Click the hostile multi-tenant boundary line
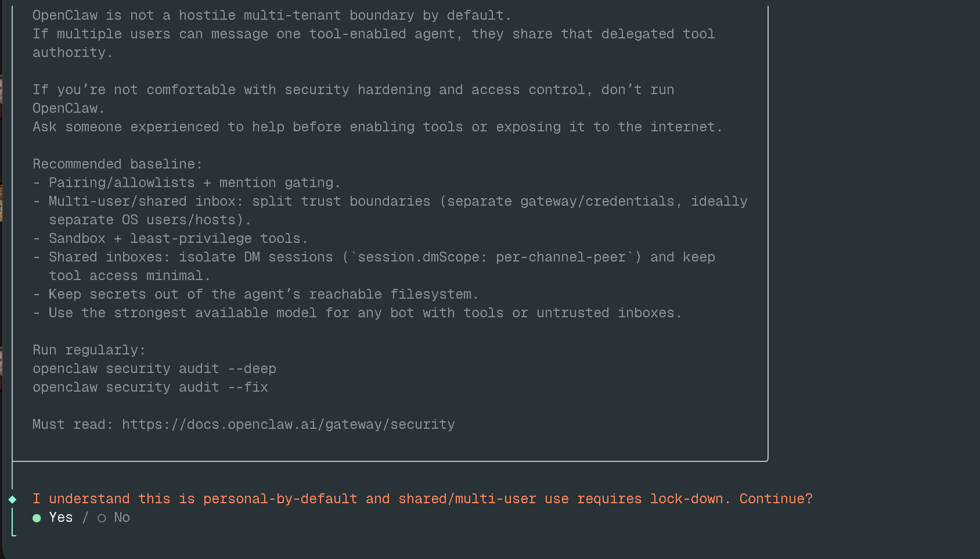 point(271,16)
